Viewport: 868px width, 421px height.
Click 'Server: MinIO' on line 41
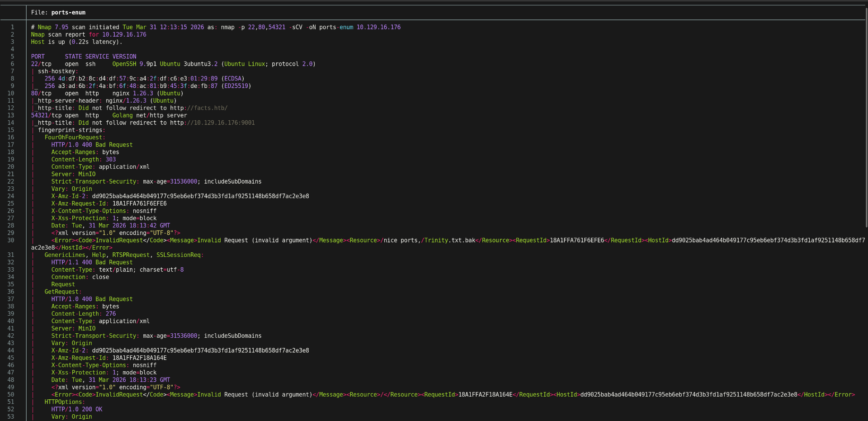pyautogui.click(x=73, y=329)
